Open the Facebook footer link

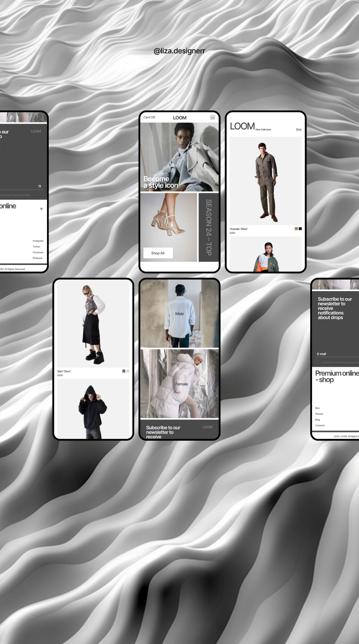pos(38,252)
